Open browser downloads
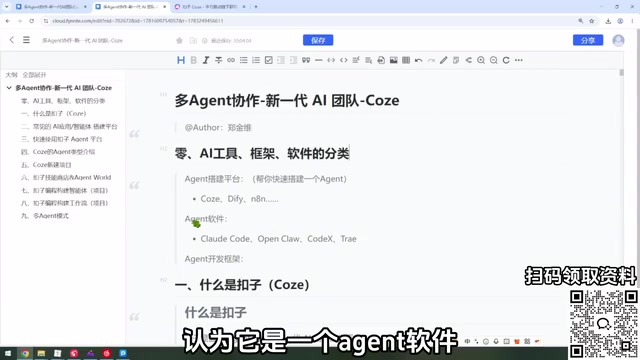Screen dimensions: 640x360 [x=608, y=21]
